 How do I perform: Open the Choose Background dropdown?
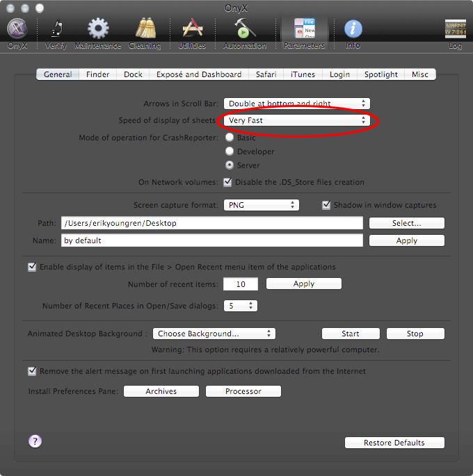click(x=214, y=334)
